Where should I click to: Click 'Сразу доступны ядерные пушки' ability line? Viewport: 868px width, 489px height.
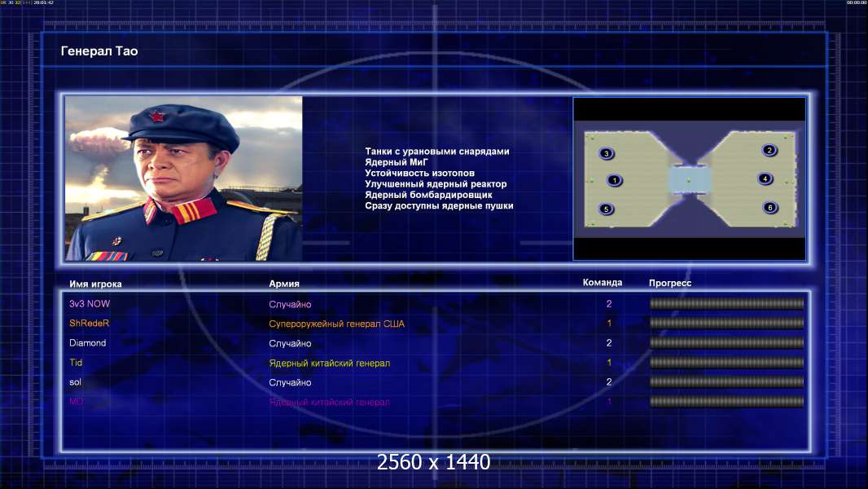[439, 205]
